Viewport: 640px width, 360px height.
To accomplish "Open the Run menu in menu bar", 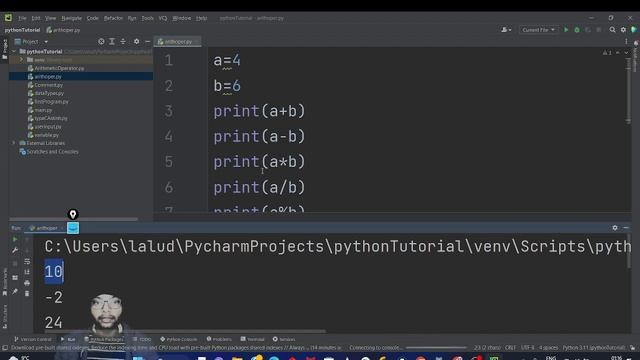I will 132,18.
